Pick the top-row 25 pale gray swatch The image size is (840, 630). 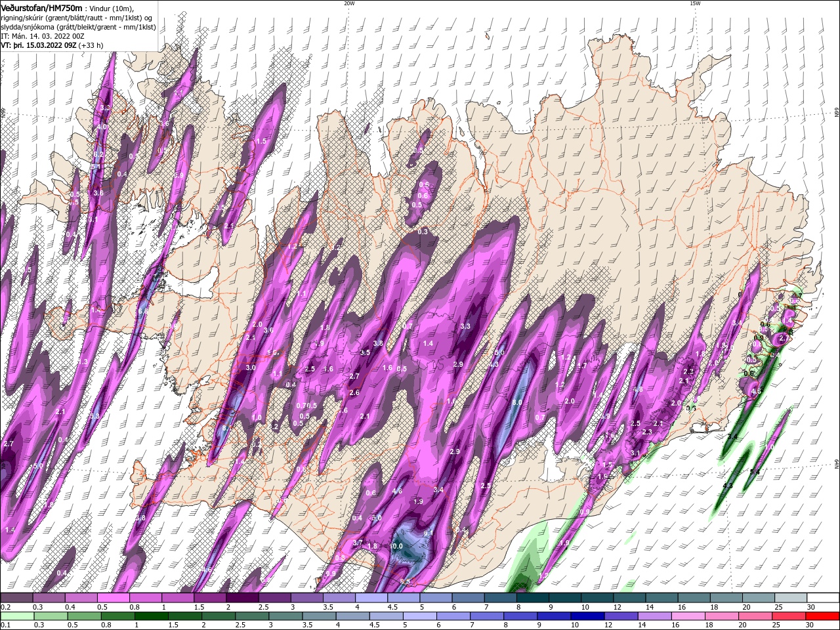[791, 598]
